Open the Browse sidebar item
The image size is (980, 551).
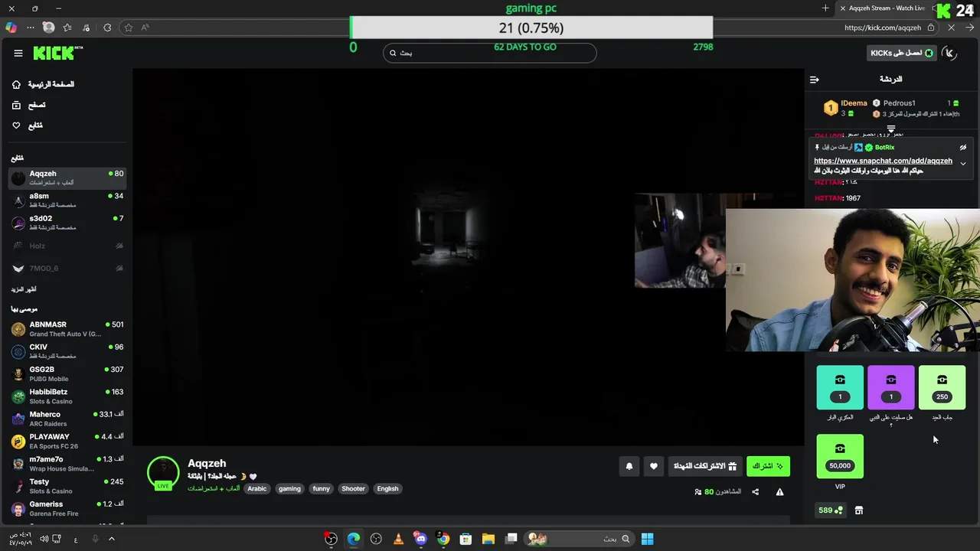[29, 105]
